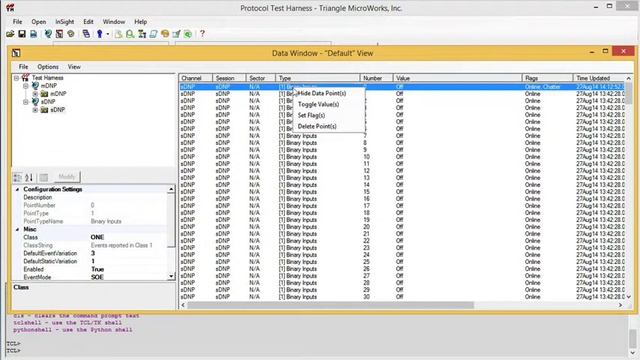Click the black hierarchy tree toolbar icon
The image size is (640, 360).
pyautogui.click(x=142, y=34)
